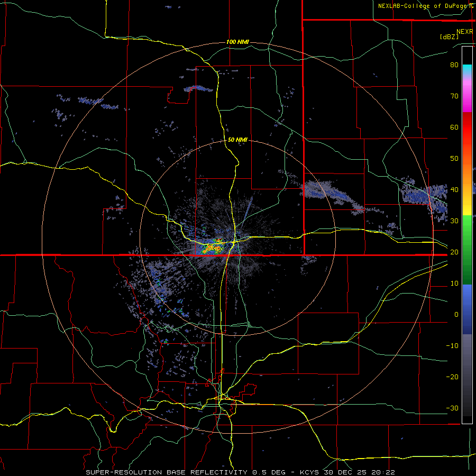Click the '100 NMI' range ring label
This screenshot has height=476, width=476.
pyautogui.click(x=237, y=42)
